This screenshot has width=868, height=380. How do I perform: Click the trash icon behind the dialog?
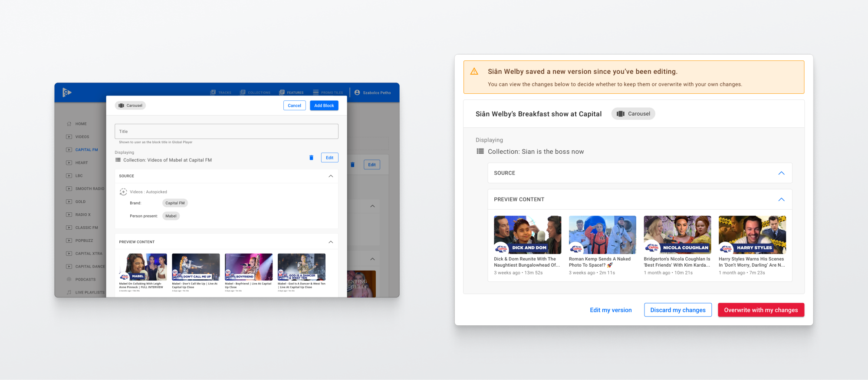tap(352, 165)
